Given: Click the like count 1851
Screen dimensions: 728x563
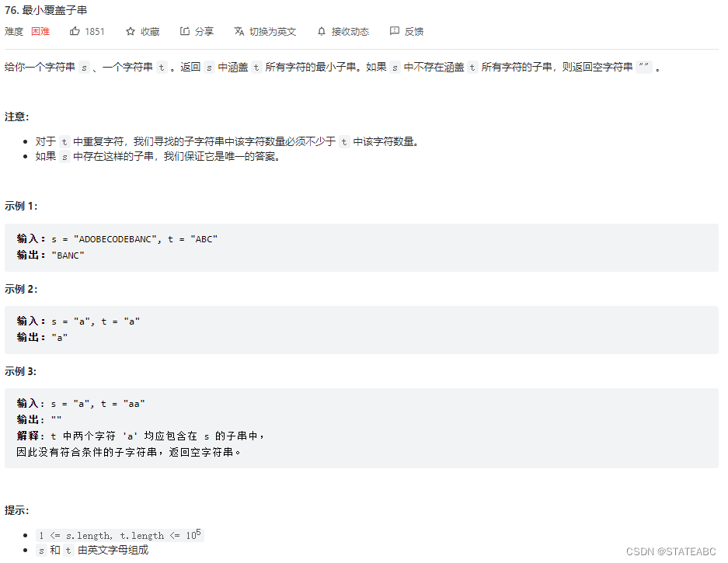Looking at the screenshot, I should coord(95,32).
